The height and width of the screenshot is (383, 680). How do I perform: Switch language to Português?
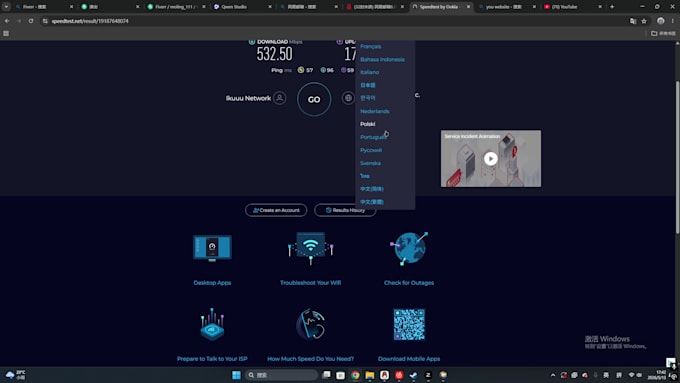coord(373,137)
